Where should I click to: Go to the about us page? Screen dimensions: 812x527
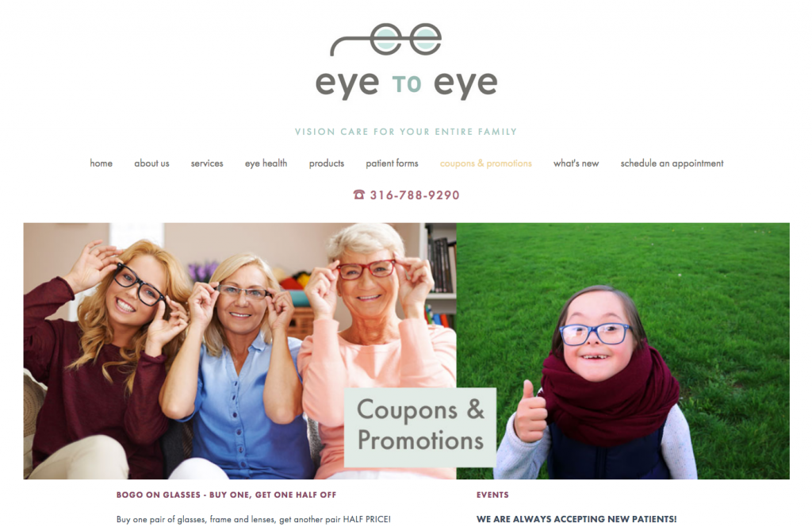pos(151,163)
